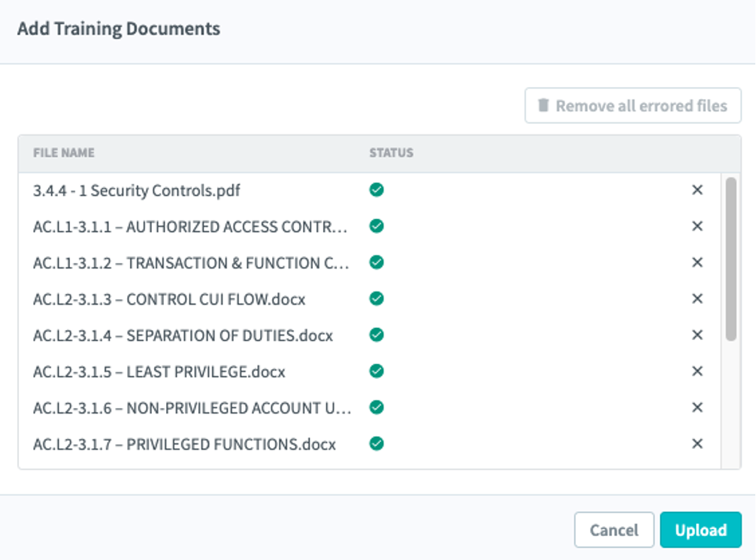Click success checkmark for Security Controls.pdf

(377, 190)
